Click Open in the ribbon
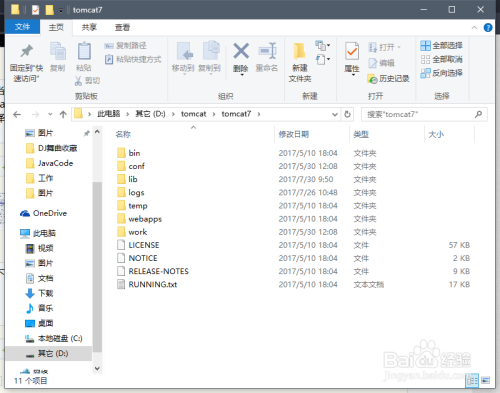The width and height of the screenshot is (500, 393). 384,47
